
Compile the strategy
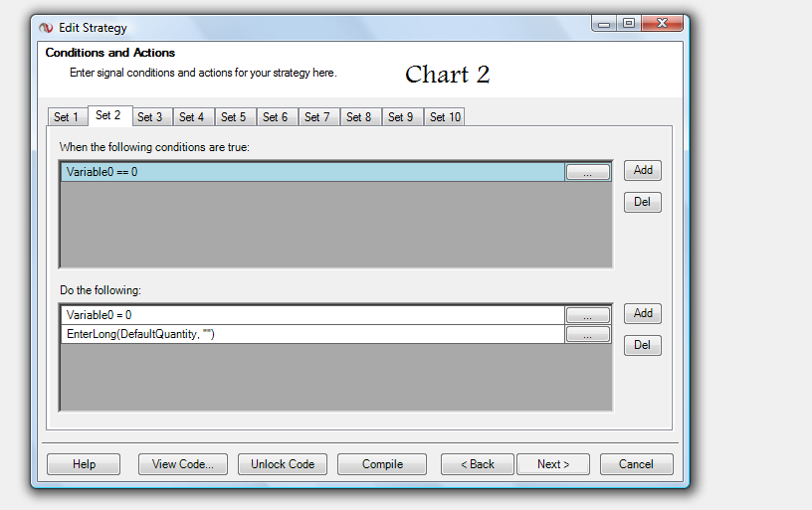(x=382, y=464)
